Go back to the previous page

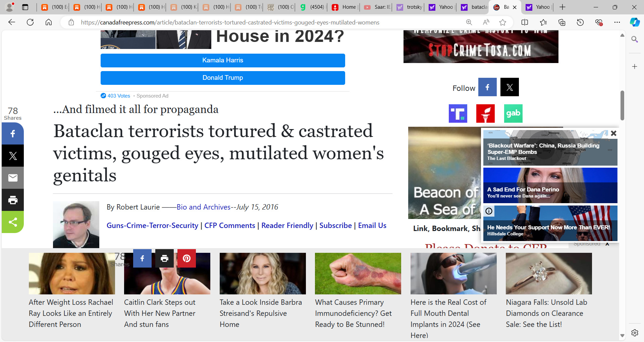[x=12, y=22]
